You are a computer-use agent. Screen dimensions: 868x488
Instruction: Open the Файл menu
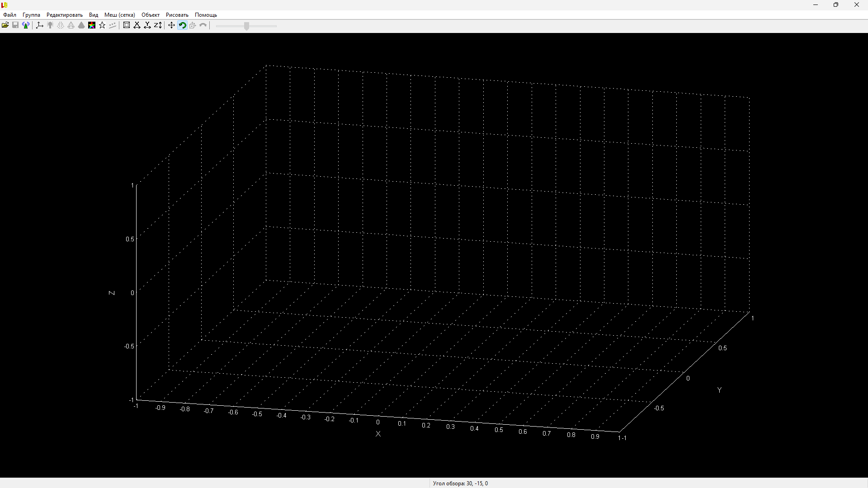[9, 15]
